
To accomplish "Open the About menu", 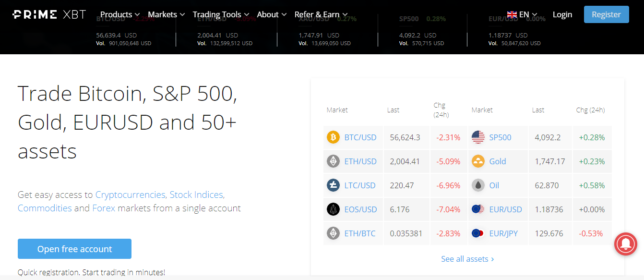I will click(272, 14).
